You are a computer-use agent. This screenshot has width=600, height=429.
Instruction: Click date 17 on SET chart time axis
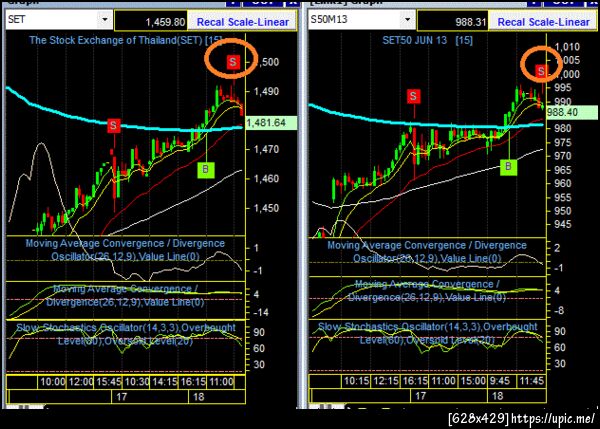pos(121,396)
